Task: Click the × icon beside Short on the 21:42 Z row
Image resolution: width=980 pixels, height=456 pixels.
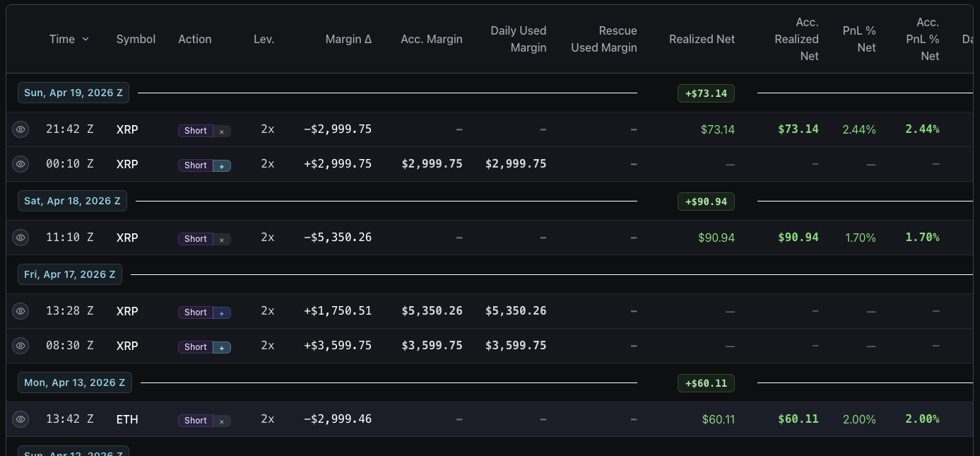Action: pos(221,131)
